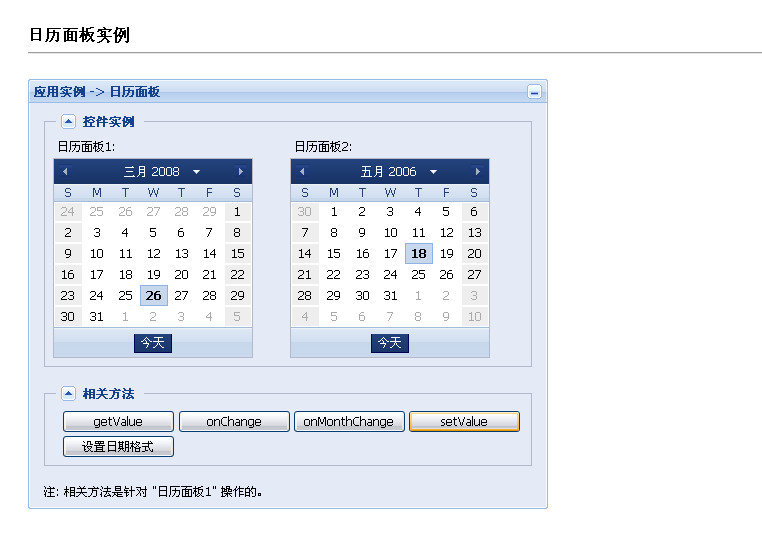Click the onChange button
The image size is (762, 552).
click(x=234, y=422)
